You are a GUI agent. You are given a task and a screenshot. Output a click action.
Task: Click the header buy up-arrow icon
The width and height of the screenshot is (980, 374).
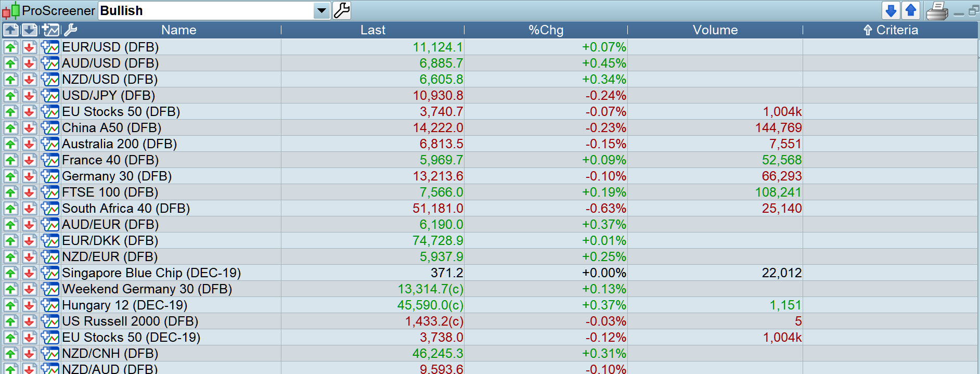tap(11, 30)
